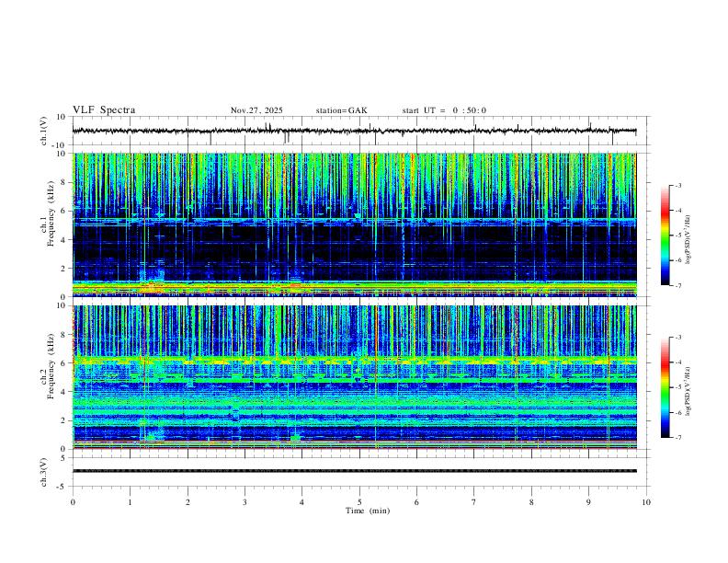Click the "ch.3(V)" axis label
The width and height of the screenshot is (728, 563).
click(44, 472)
